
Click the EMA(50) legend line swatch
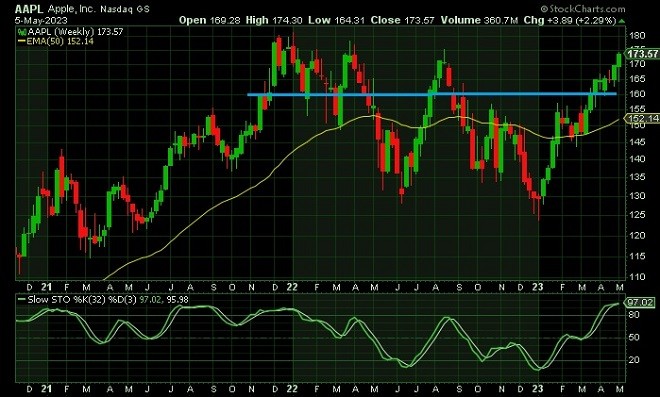pyautogui.click(x=22, y=41)
